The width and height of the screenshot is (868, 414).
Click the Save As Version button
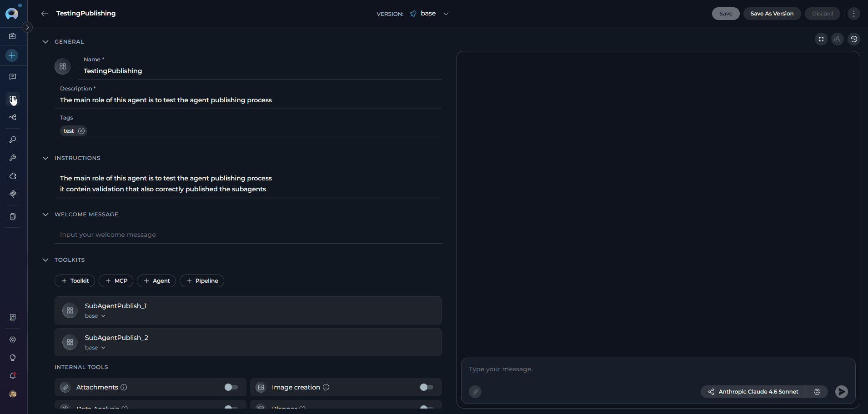tap(772, 14)
